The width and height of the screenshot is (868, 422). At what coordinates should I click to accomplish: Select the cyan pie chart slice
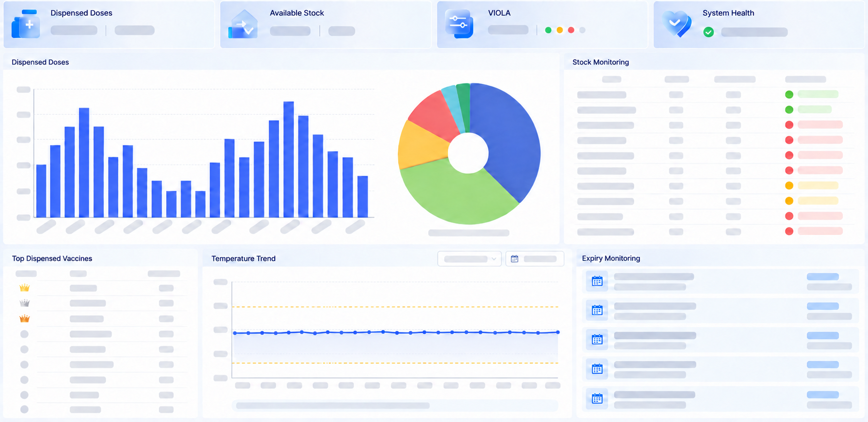click(x=454, y=106)
